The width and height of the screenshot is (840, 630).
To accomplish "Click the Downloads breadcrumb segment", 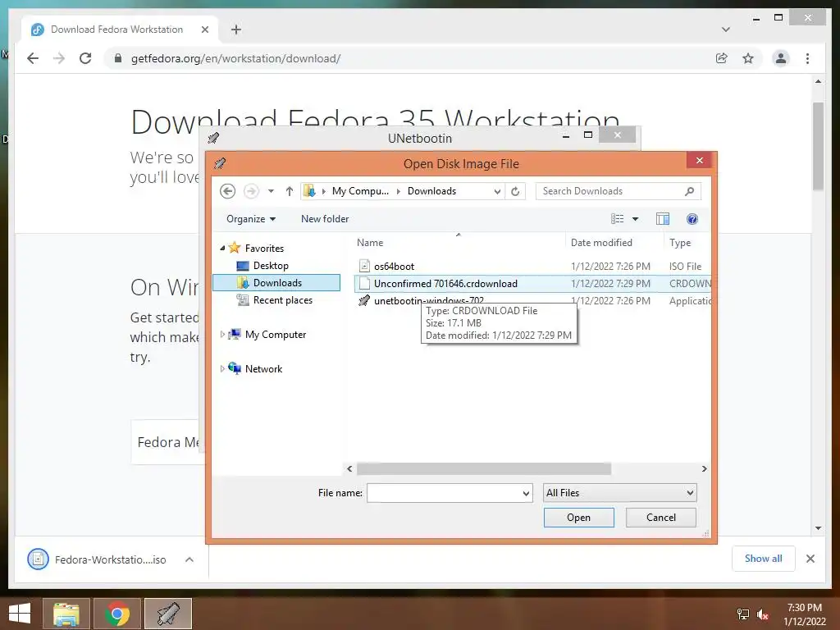I will pyautogui.click(x=431, y=191).
